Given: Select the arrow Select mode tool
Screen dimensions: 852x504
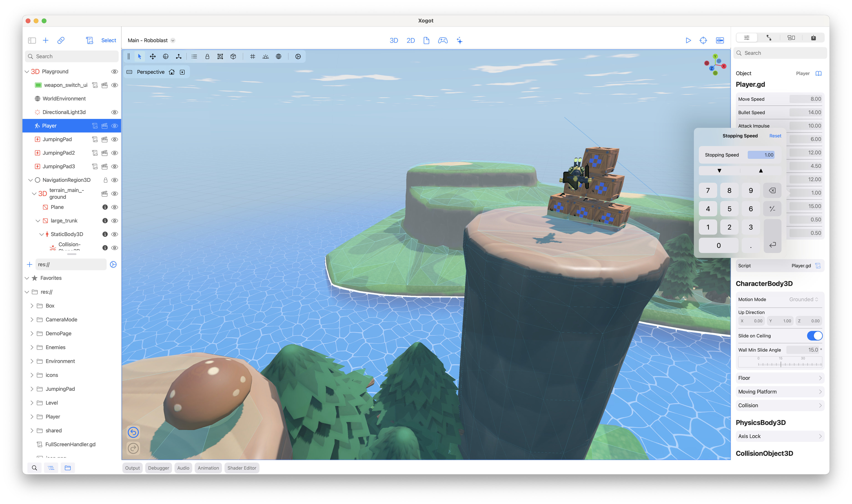Looking at the screenshot, I should click(139, 56).
